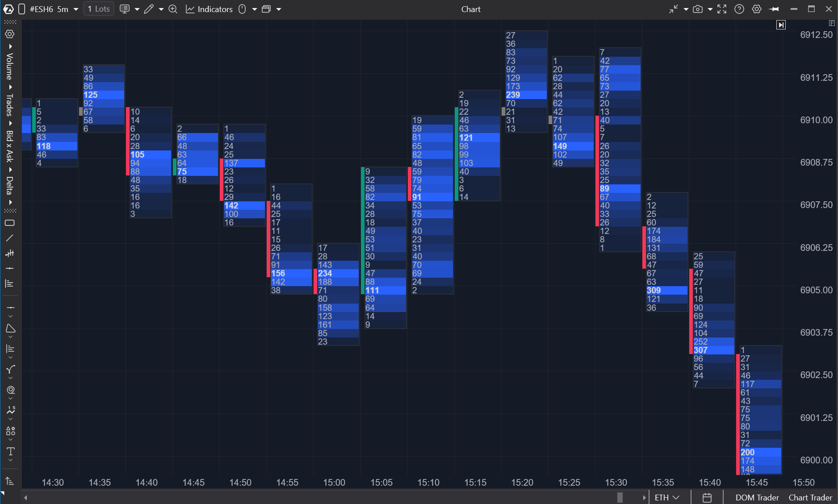Select the trend line drawing tool
The width and height of the screenshot is (838, 504).
[x=10, y=238]
